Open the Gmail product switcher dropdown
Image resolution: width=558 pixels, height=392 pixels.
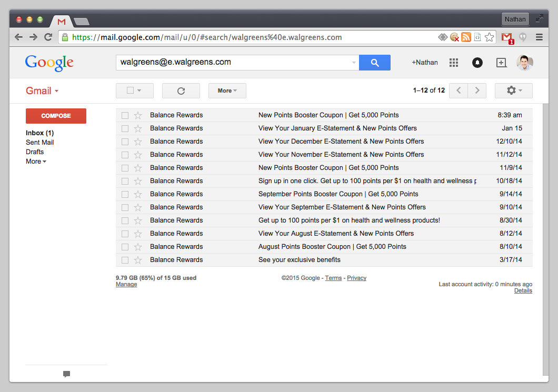coord(42,91)
